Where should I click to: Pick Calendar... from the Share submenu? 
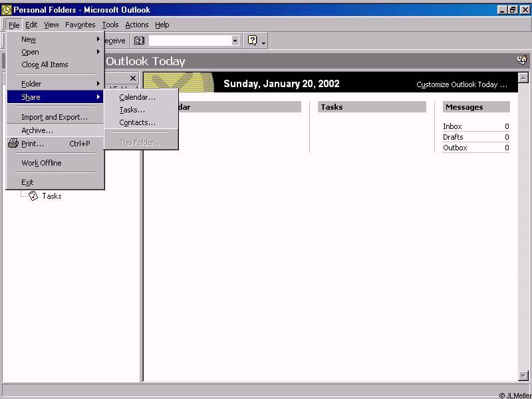pos(141,97)
